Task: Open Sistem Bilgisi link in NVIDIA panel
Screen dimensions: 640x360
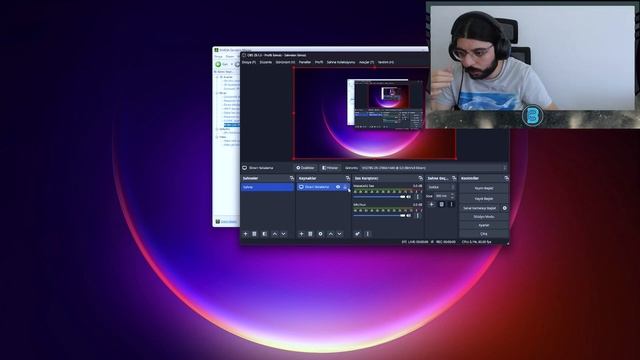Action: [x=229, y=222]
